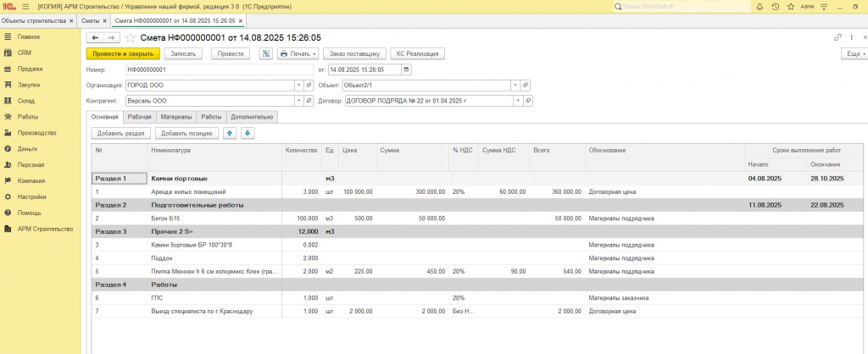Image resolution: width=868 pixels, height=354 pixels.
Task: Click the Провести и закрыть button
Action: pos(123,53)
